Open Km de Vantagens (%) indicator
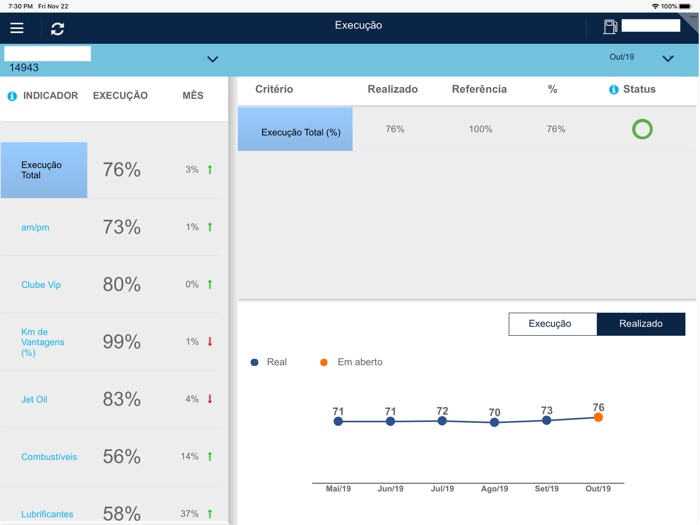Image resolution: width=700 pixels, height=525 pixels. click(43, 342)
